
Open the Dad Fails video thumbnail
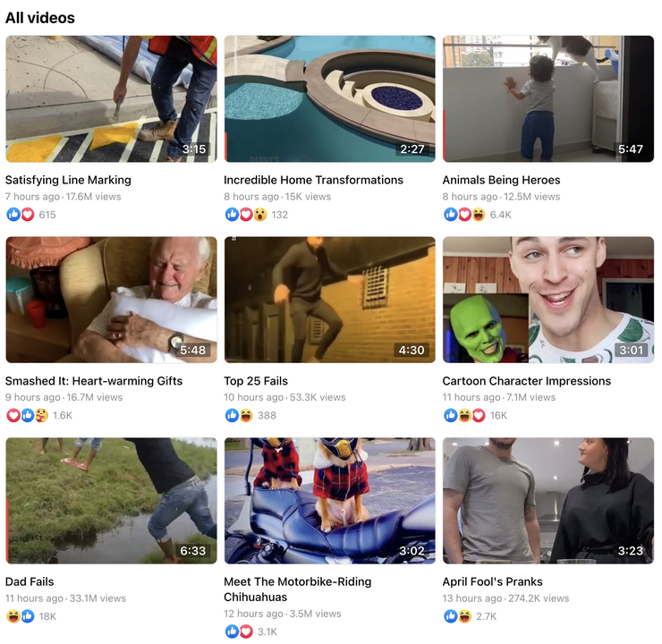tap(112, 501)
